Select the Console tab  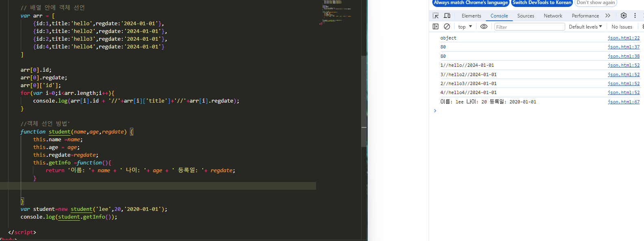(499, 15)
